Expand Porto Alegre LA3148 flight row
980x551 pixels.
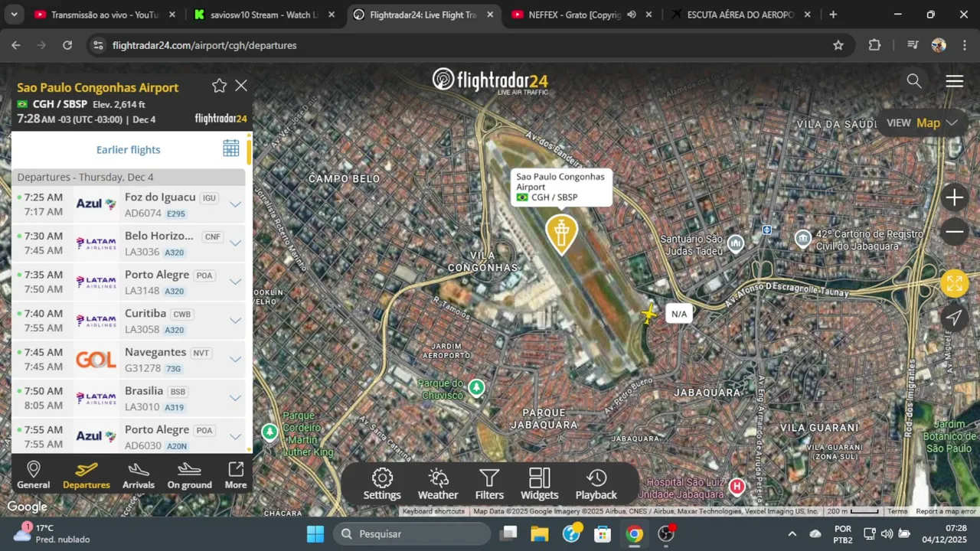pyautogui.click(x=236, y=282)
